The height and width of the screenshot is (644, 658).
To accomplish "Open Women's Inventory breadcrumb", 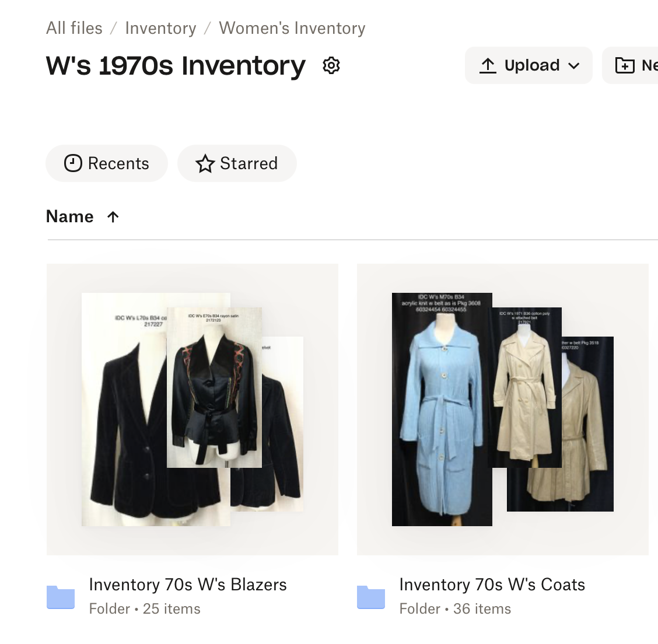I will click(292, 28).
